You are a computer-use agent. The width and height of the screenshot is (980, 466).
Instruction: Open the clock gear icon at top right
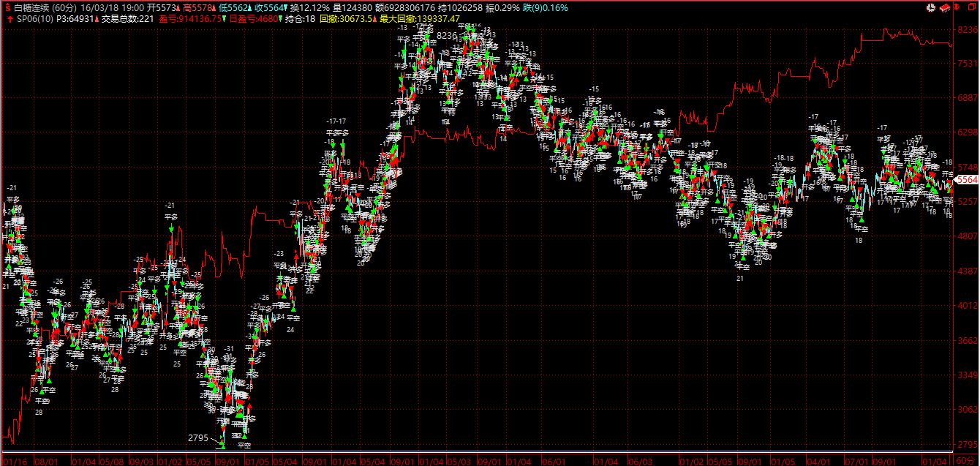click(x=930, y=7)
